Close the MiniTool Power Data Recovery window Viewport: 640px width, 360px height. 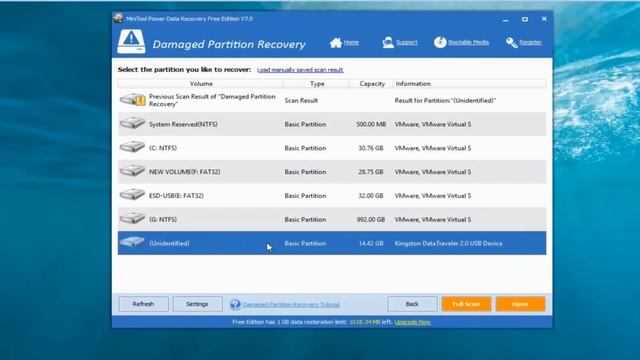(x=544, y=19)
